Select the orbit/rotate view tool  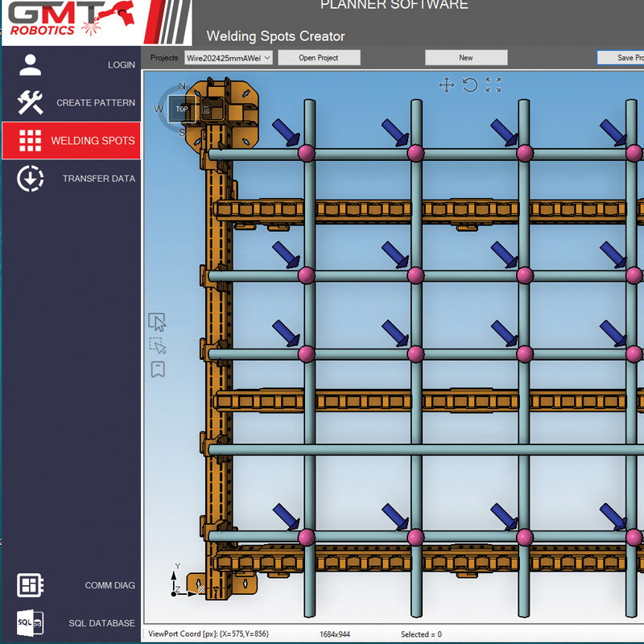coord(470,84)
